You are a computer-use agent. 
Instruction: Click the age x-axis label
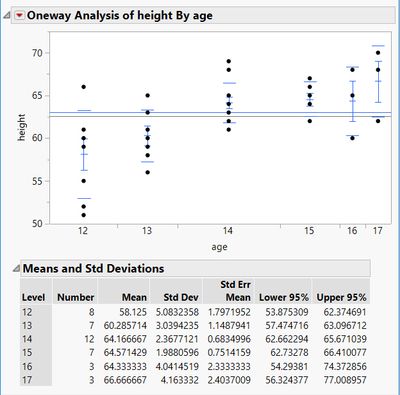click(x=219, y=247)
